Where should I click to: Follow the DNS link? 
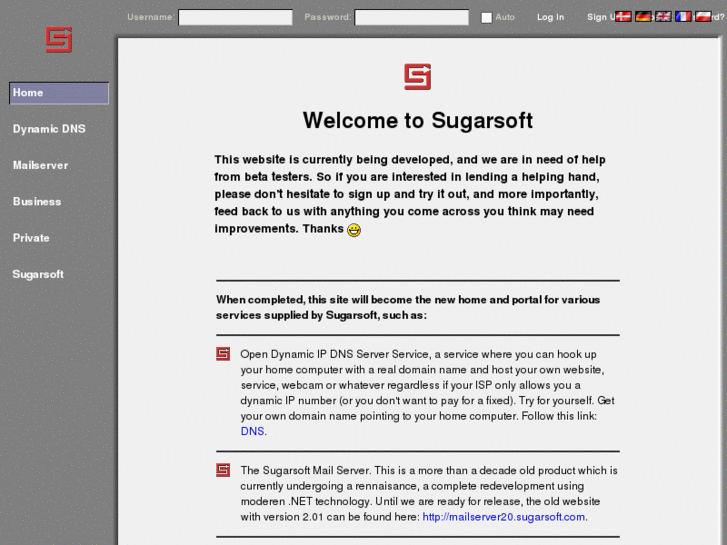tap(252, 431)
